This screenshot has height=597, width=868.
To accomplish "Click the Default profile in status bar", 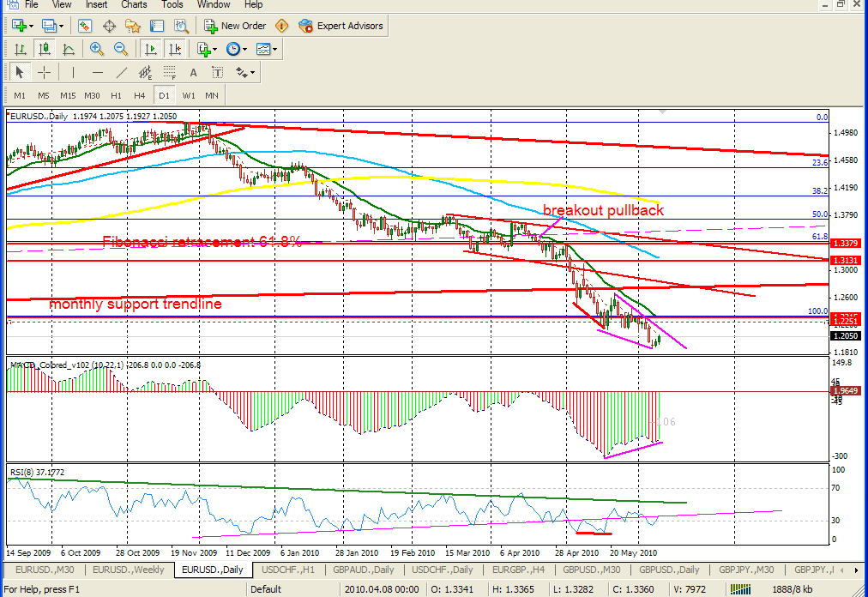I will coord(266,589).
